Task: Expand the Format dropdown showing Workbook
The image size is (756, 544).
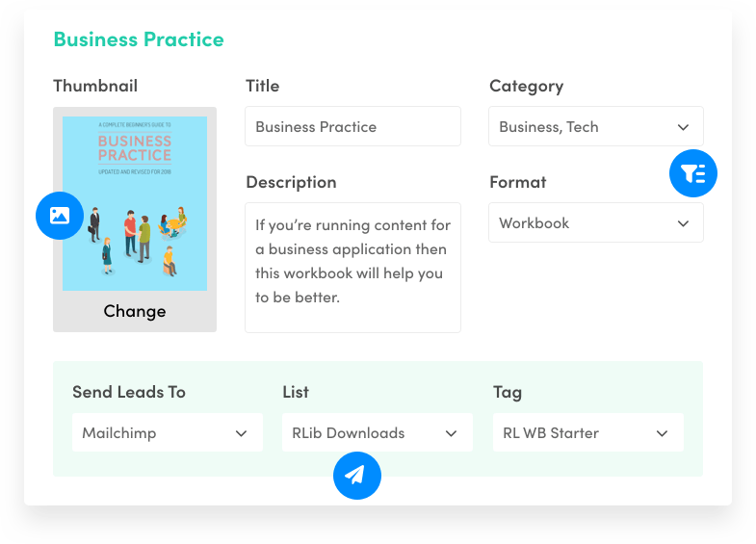Action: click(x=595, y=222)
